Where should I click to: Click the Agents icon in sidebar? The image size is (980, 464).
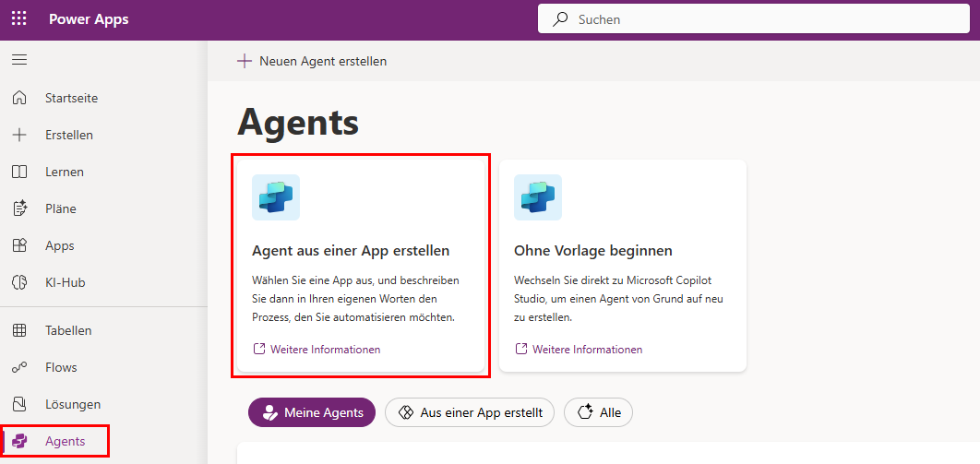(19, 442)
